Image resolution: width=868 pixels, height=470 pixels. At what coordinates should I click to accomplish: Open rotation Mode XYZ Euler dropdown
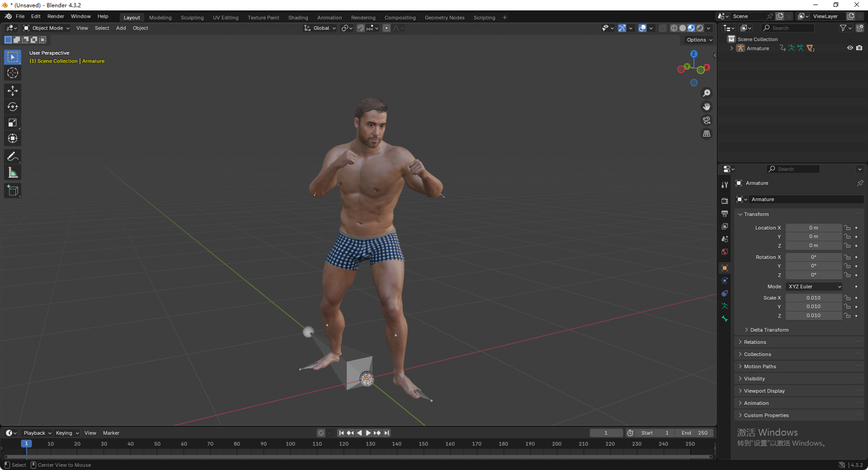(x=814, y=287)
